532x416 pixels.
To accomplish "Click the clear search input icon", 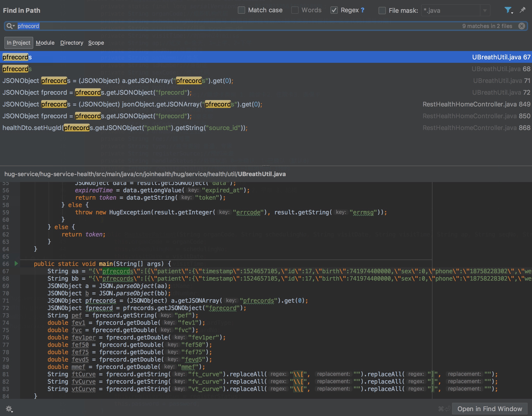I will click(522, 26).
